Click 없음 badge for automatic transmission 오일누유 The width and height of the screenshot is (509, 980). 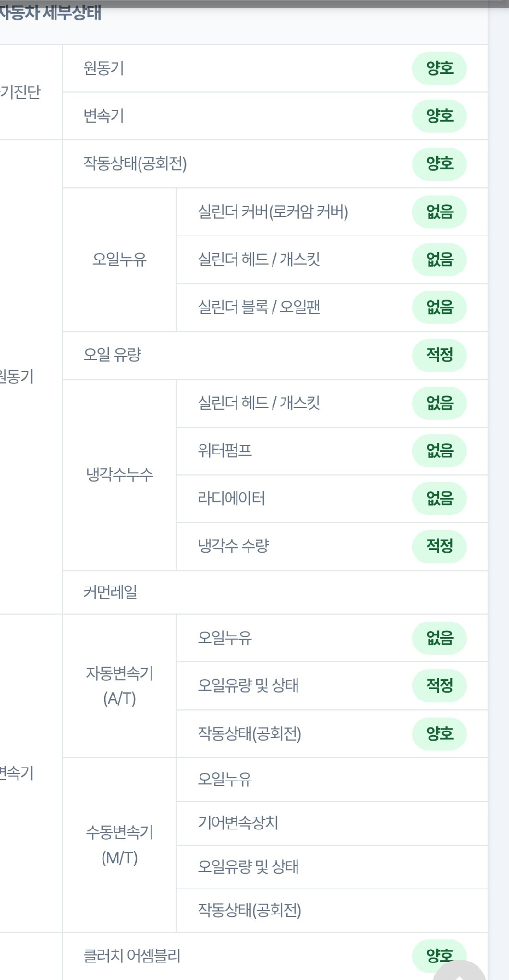tap(439, 638)
